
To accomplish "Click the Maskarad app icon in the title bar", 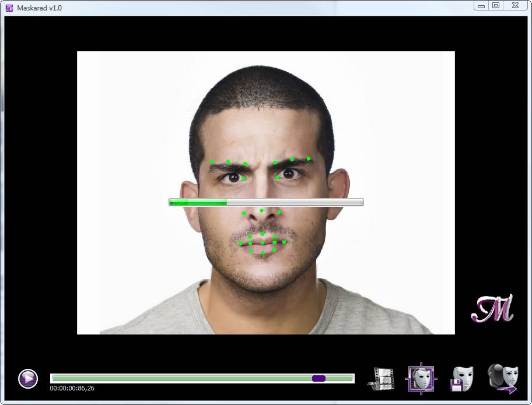I will tap(9, 8).
